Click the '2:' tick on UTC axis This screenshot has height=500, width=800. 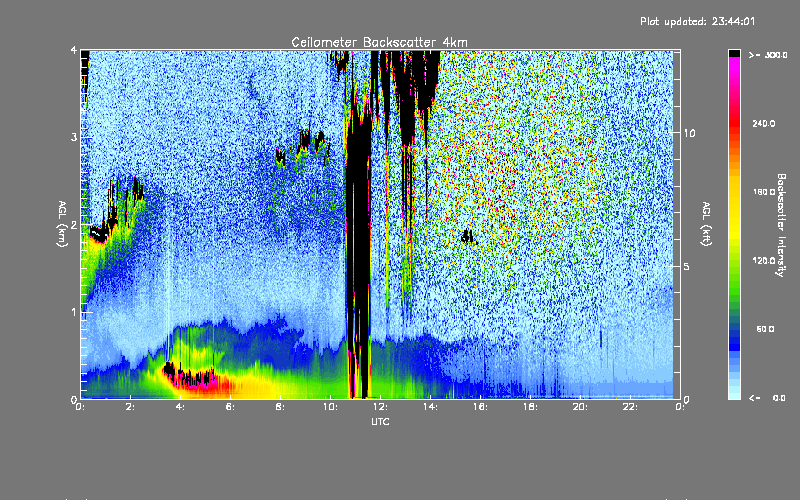click(x=130, y=407)
